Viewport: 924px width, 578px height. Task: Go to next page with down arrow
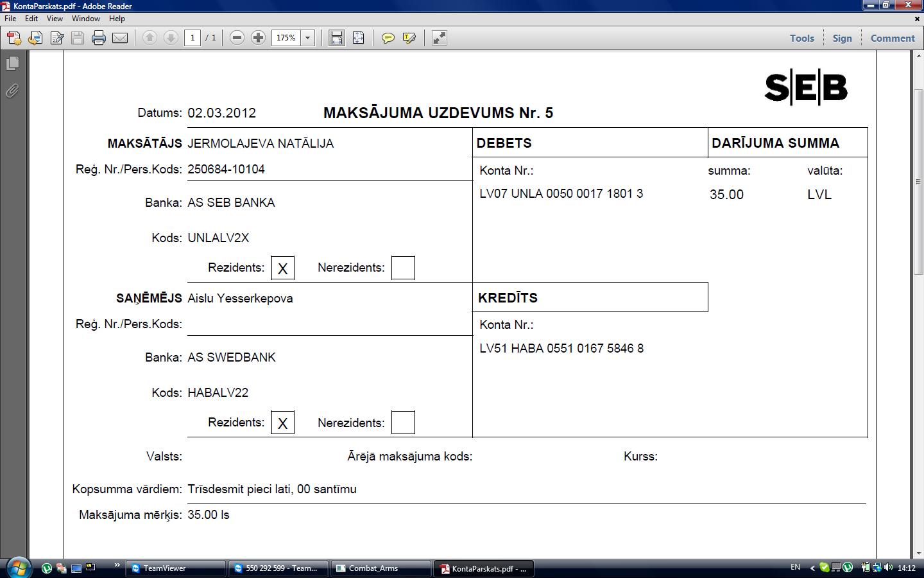[x=171, y=38]
